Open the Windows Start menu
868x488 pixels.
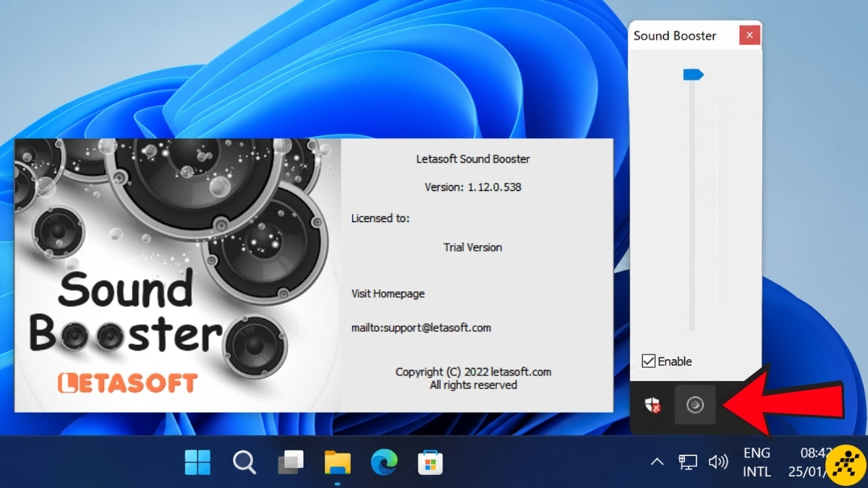pyautogui.click(x=197, y=462)
